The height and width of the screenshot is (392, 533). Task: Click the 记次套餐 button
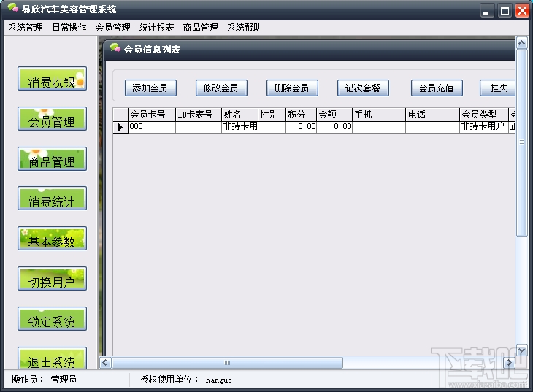363,88
